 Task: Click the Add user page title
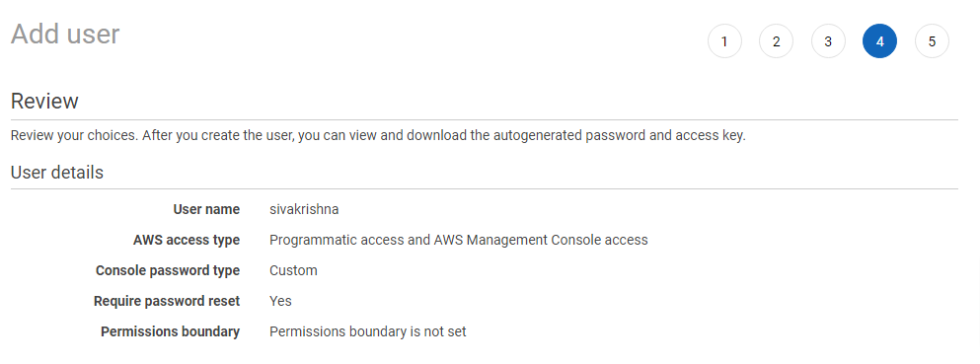tap(65, 34)
